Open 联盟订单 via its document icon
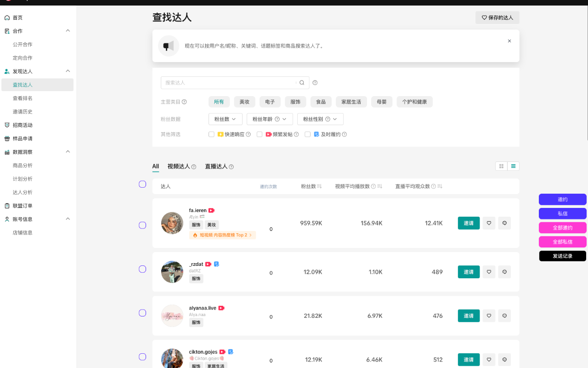Viewport: 588px width, 368px height. pyautogui.click(x=6, y=205)
